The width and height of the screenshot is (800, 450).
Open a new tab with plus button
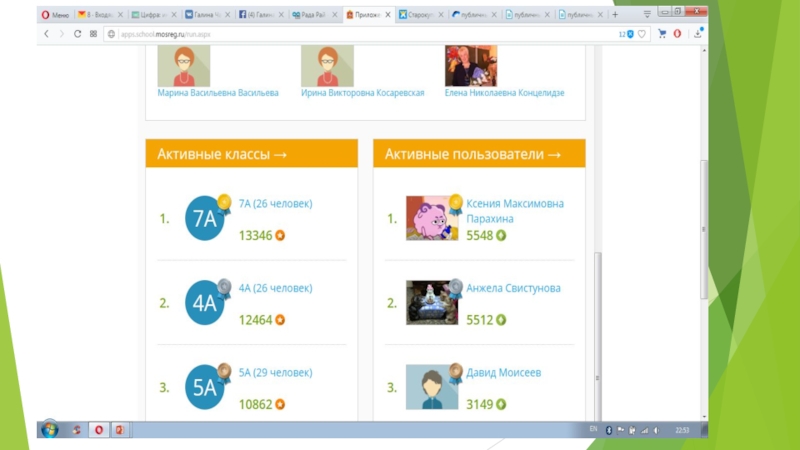point(615,15)
